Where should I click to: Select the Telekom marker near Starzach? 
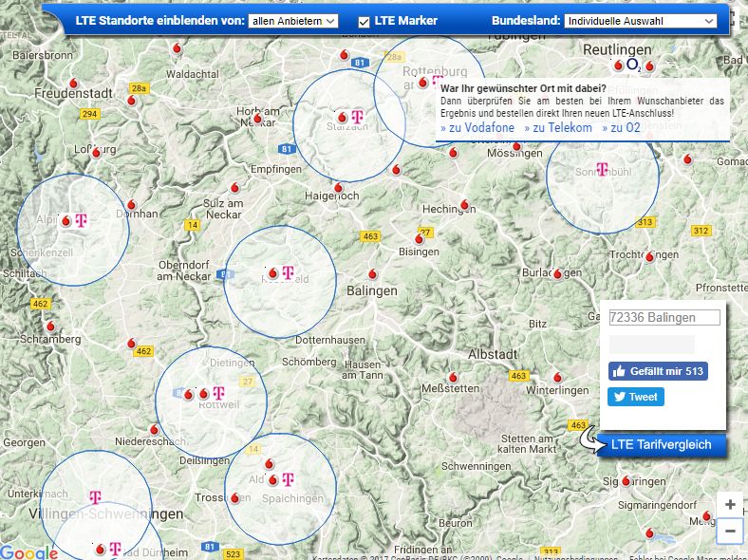tap(357, 117)
